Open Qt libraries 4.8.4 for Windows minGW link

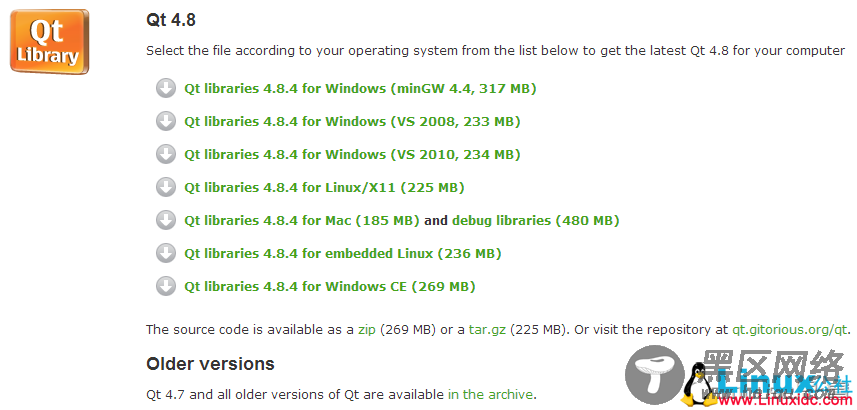360,89
